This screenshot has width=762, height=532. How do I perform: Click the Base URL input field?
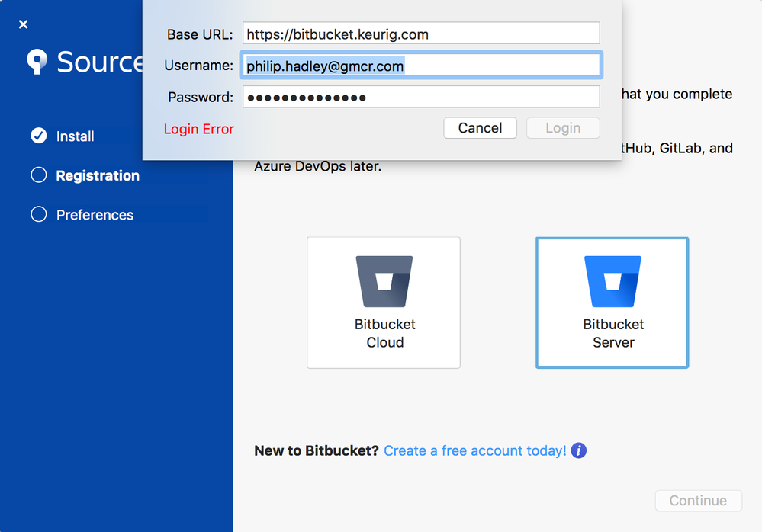point(421,34)
